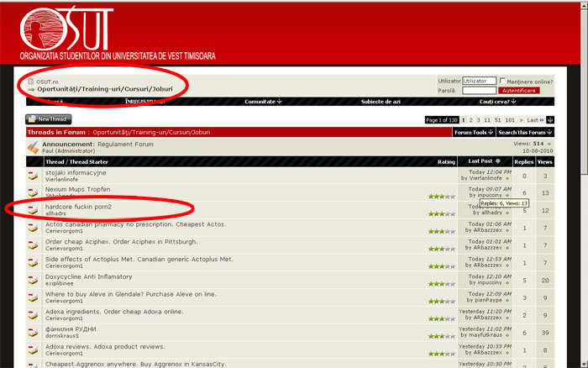Toggle the Menținere online checkbox
The image size is (588, 368).
coord(502,81)
